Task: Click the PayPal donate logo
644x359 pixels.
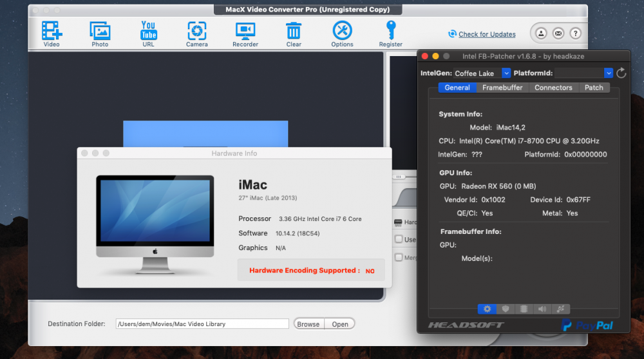Action: 587,325
